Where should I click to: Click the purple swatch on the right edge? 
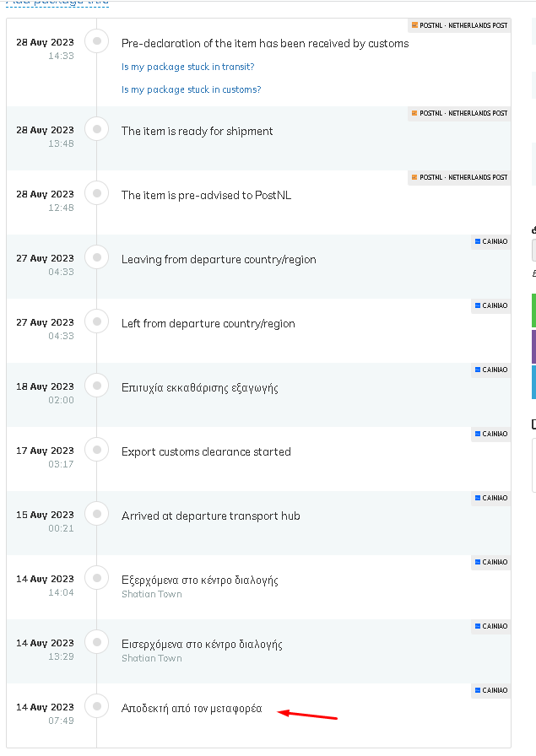[x=533, y=347]
